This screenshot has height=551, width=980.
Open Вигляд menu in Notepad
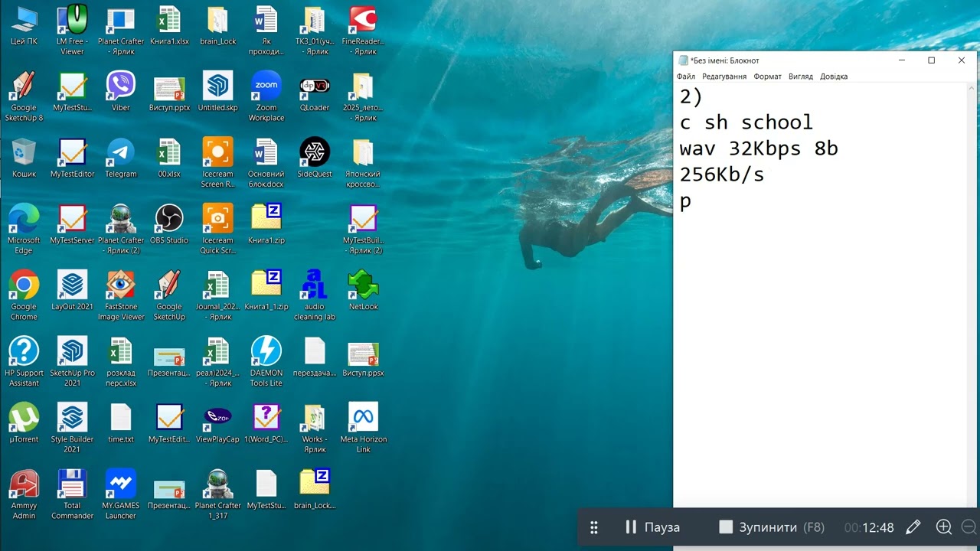801,77
